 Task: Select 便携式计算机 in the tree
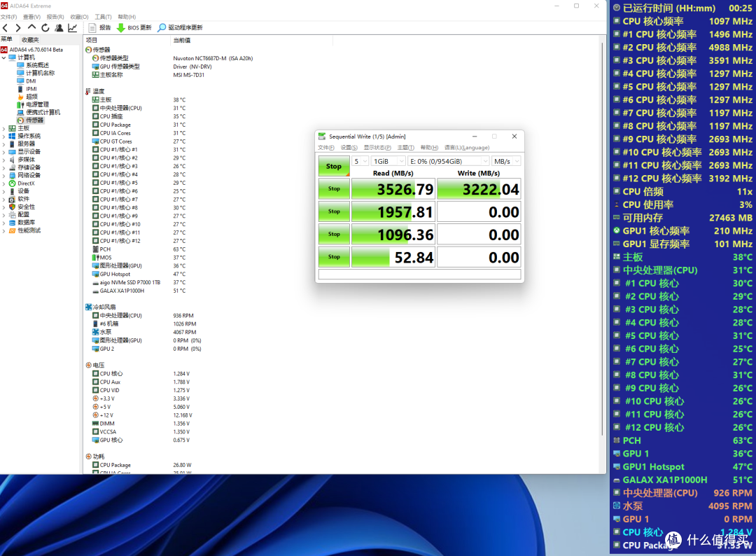[x=38, y=112]
